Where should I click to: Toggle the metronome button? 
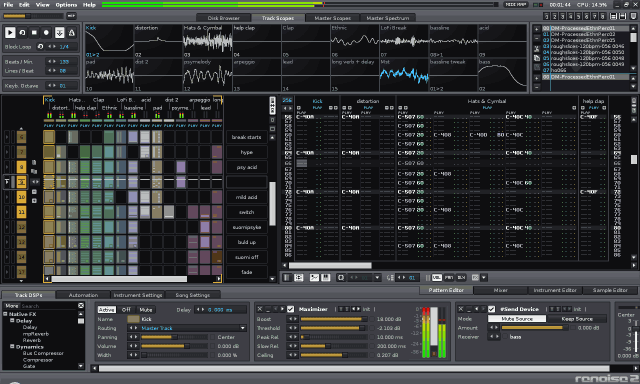click(71, 33)
